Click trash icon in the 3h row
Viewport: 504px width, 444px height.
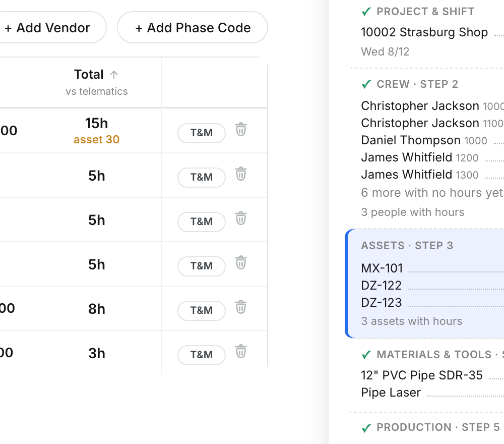(x=241, y=351)
